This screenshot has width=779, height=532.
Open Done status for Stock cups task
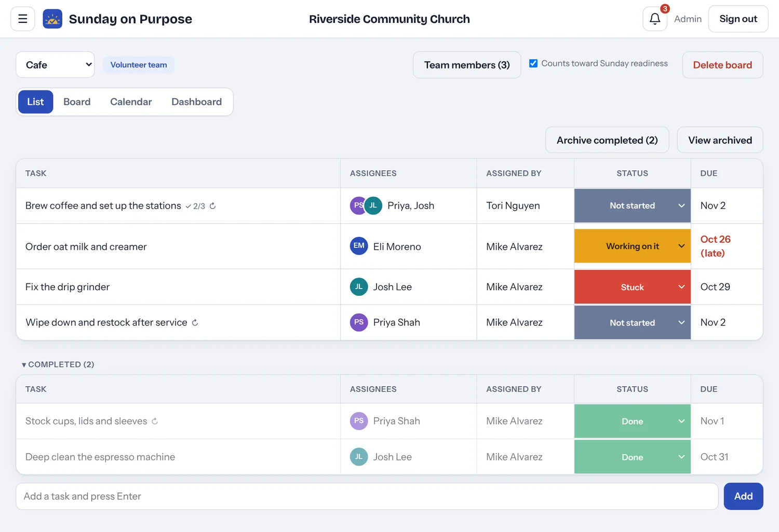pos(633,421)
